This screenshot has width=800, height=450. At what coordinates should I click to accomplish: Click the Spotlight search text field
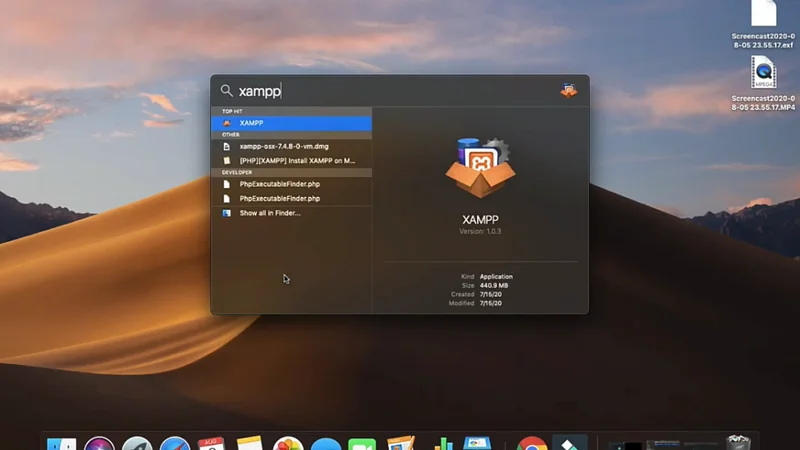390,91
